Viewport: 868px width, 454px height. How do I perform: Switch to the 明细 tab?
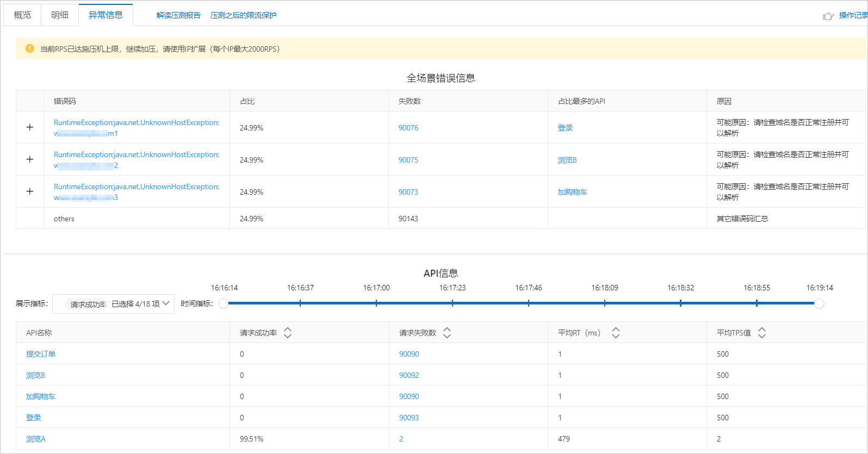60,15
